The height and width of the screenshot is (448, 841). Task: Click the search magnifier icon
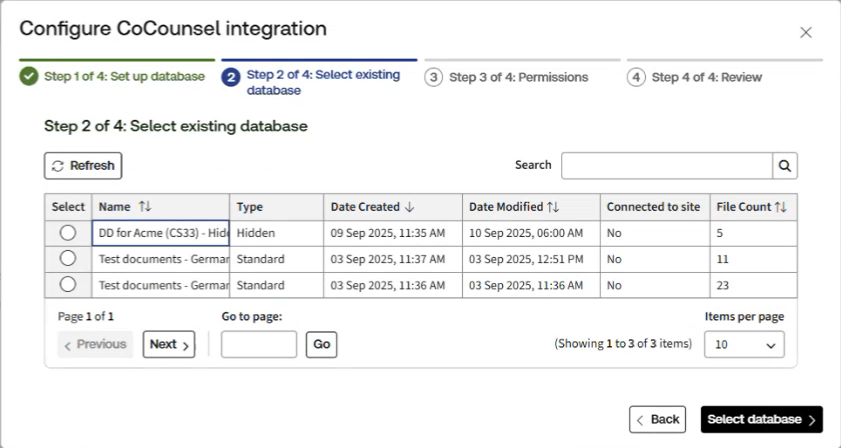click(x=785, y=166)
